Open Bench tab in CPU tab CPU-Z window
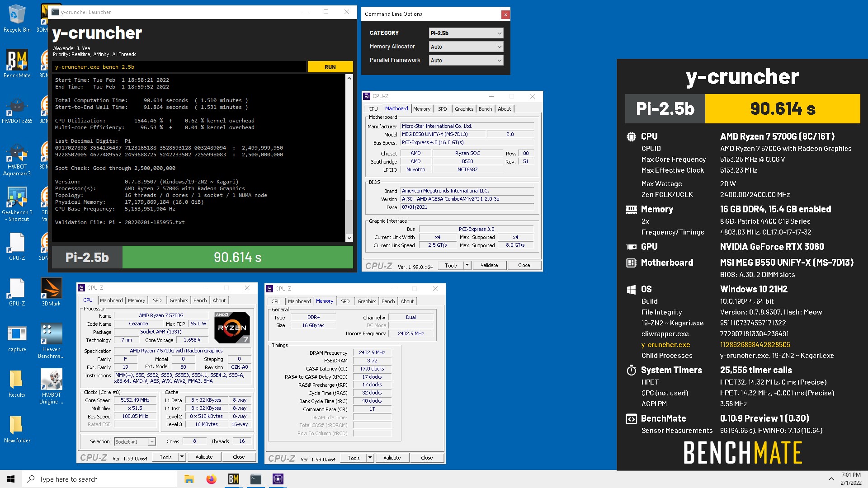The image size is (868, 488). (200, 300)
